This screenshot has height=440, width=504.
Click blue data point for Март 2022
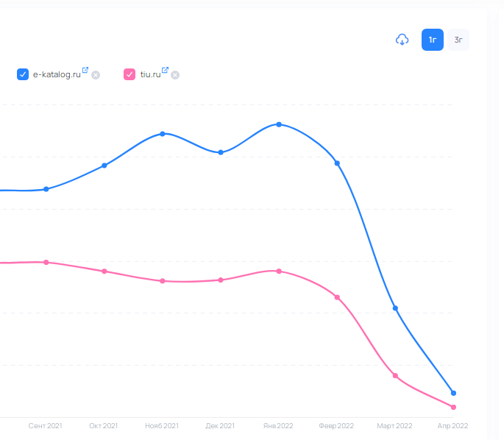396,308
